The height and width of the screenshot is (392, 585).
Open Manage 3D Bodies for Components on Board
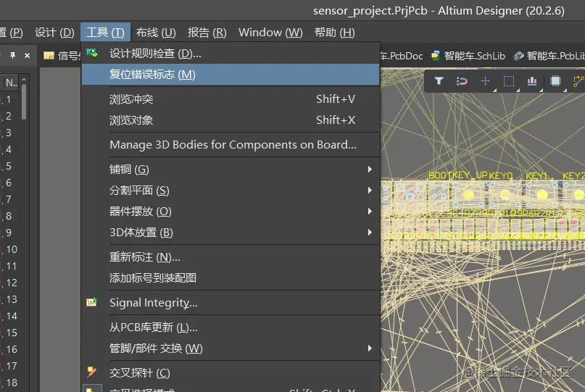231,145
